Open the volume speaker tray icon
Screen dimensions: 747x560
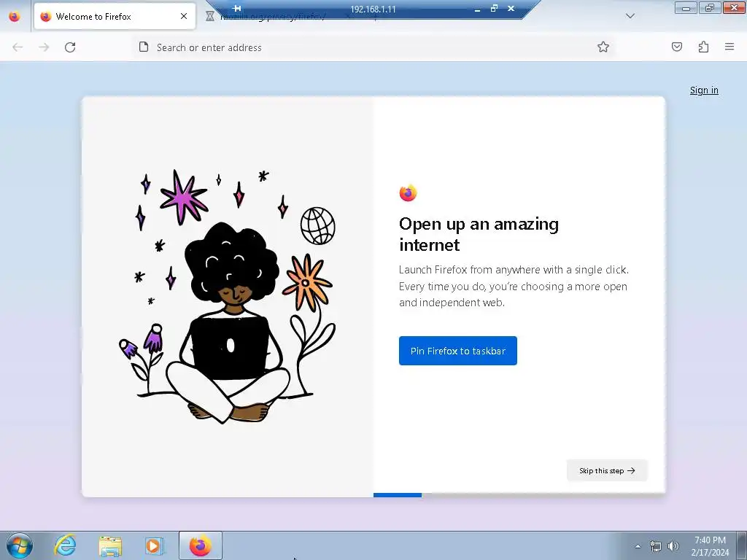click(673, 546)
